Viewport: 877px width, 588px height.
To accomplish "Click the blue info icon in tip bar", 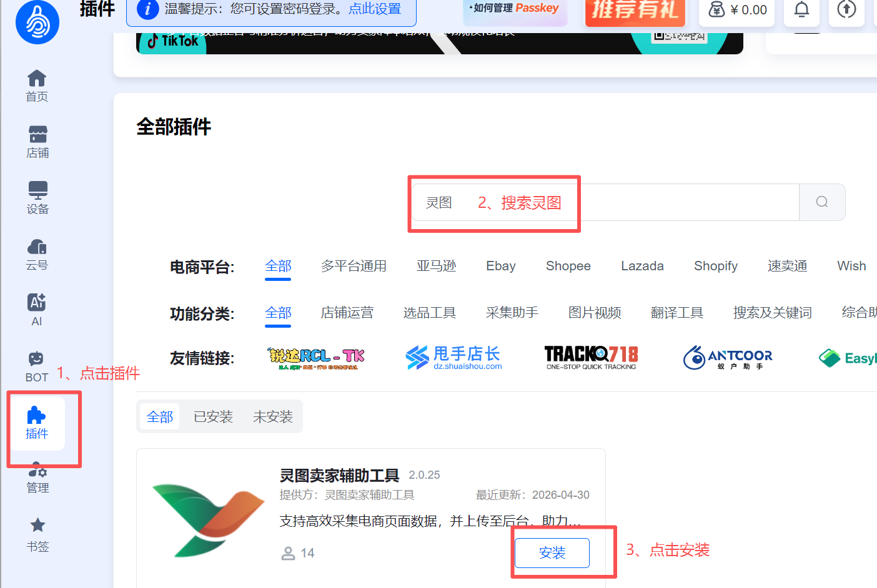I will coord(147,9).
